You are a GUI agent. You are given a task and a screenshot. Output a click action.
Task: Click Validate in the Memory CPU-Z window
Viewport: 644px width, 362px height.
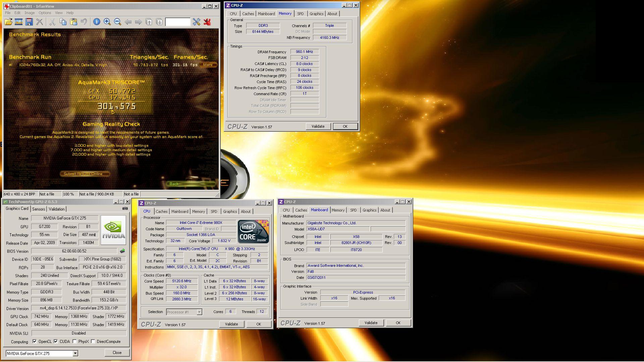318,126
